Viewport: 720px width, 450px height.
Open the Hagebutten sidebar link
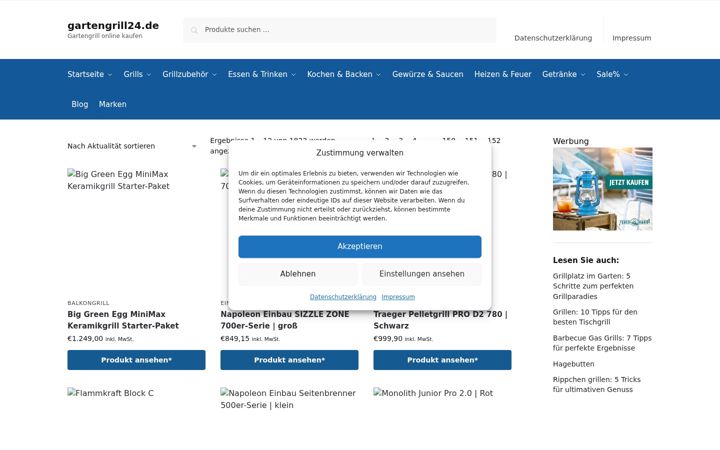click(574, 364)
